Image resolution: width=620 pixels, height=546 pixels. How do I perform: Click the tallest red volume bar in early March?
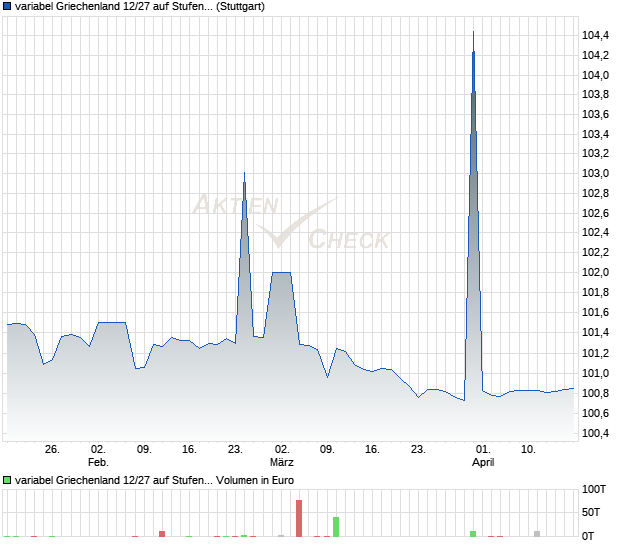[x=299, y=518]
